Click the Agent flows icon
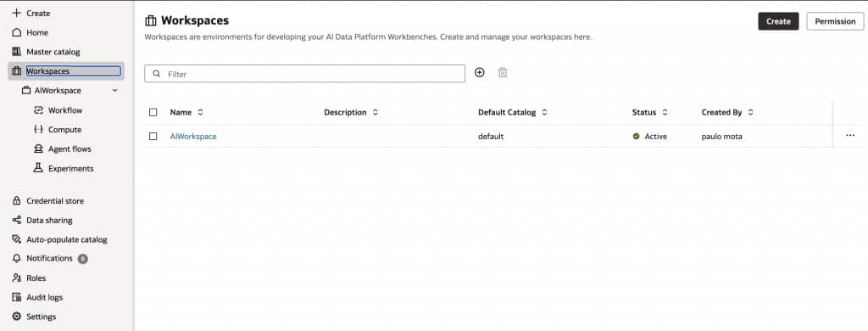The height and width of the screenshot is (331, 868). pos(39,149)
